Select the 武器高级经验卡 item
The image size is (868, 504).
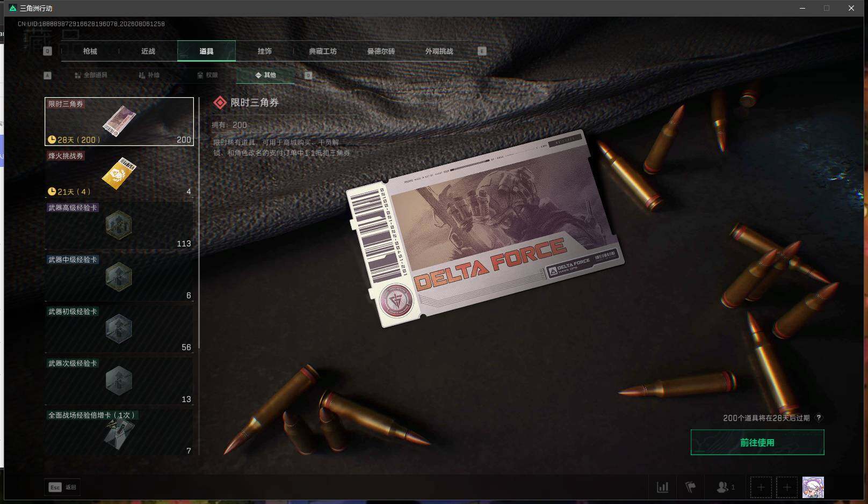click(119, 225)
